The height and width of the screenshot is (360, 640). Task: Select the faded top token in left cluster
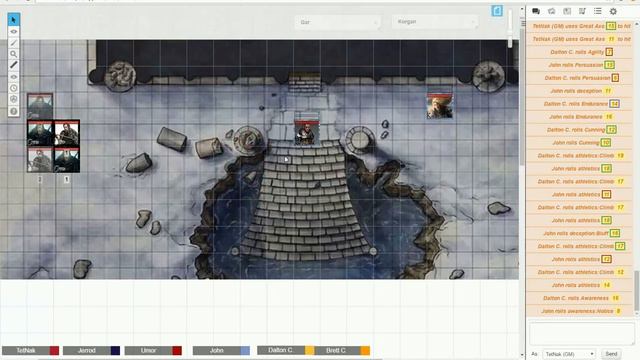[40, 106]
